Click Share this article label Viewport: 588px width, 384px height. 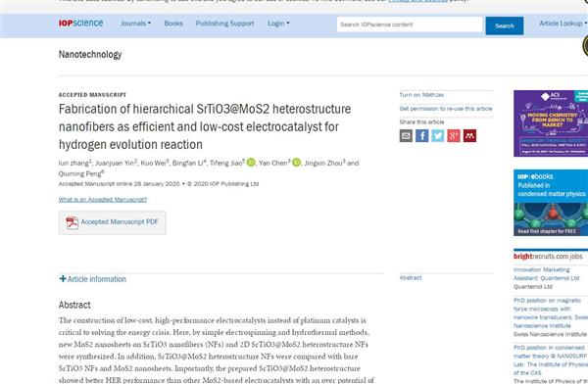pyautogui.click(x=421, y=122)
